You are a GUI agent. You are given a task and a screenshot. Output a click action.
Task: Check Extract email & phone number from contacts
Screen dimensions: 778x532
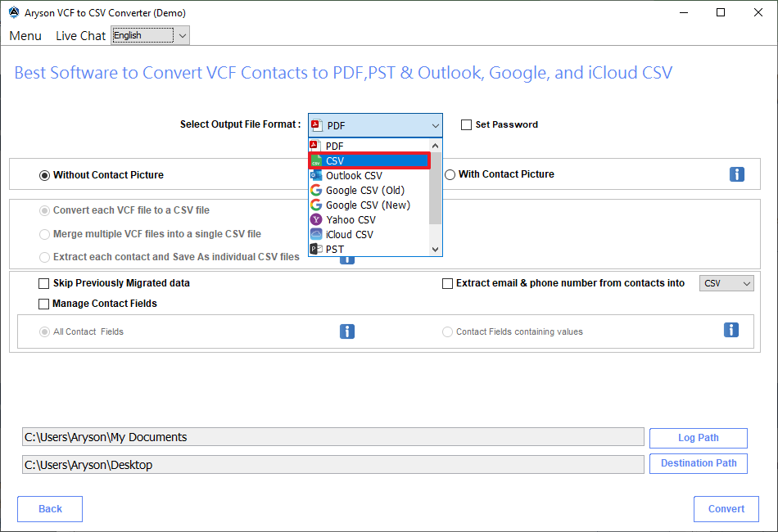coord(447,284)
